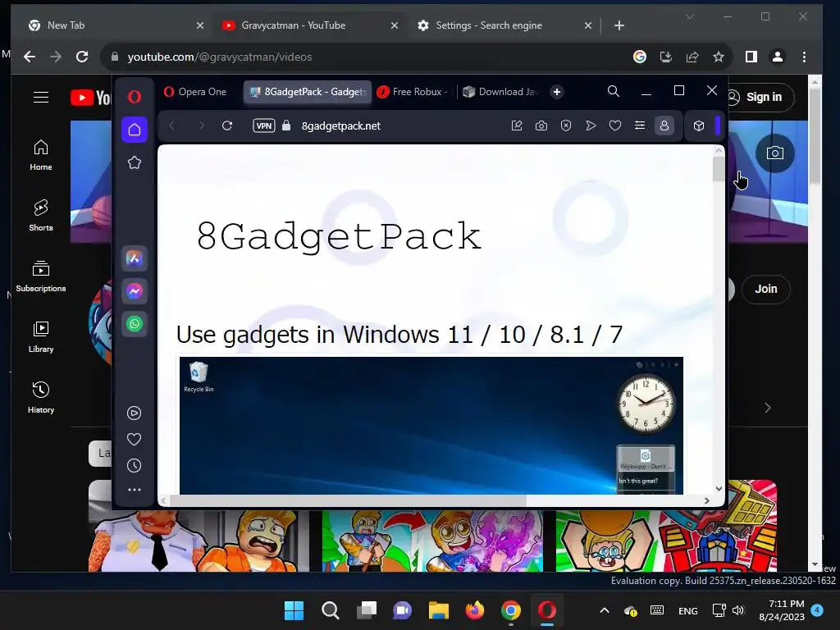The image size is (840, 630).
Task: Go to YouTube Home in sidebar
Action: pyautogui.click(x=41, y=155)
